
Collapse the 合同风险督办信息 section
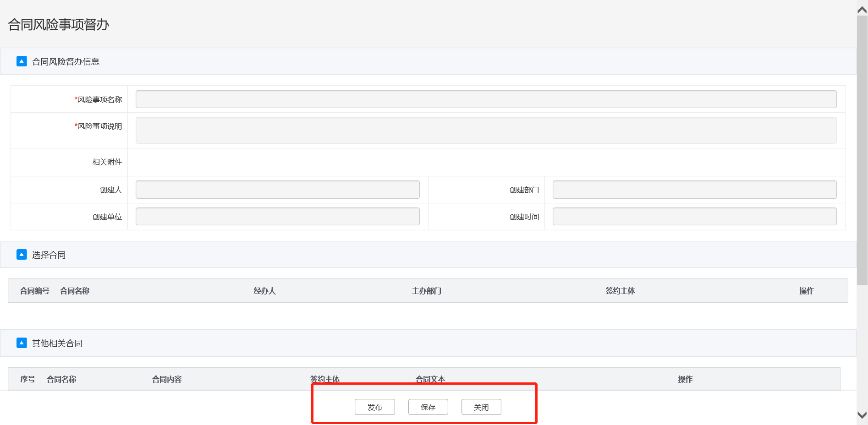22,61
